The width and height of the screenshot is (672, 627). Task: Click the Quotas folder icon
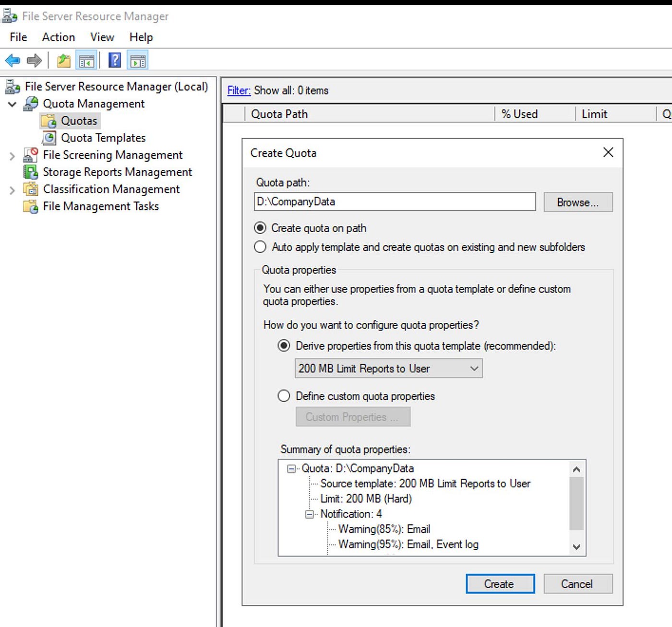coord(48,121)
